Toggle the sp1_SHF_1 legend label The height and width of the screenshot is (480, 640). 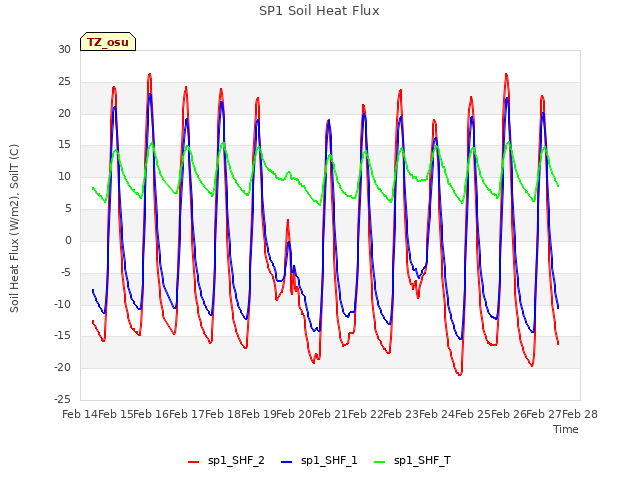pyautogui.click(x=329, y=461)
